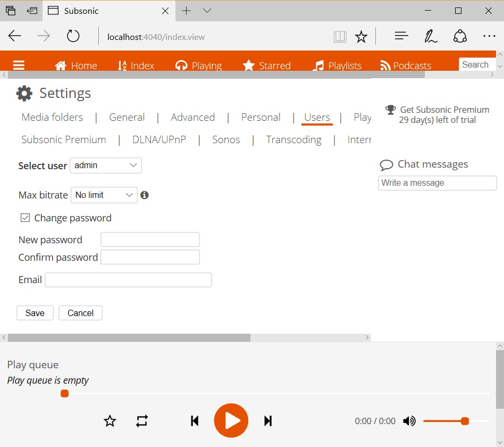The image size is (504, 447).
Task: Click the Make a Web Note pen icon
Action: point(431,36)
